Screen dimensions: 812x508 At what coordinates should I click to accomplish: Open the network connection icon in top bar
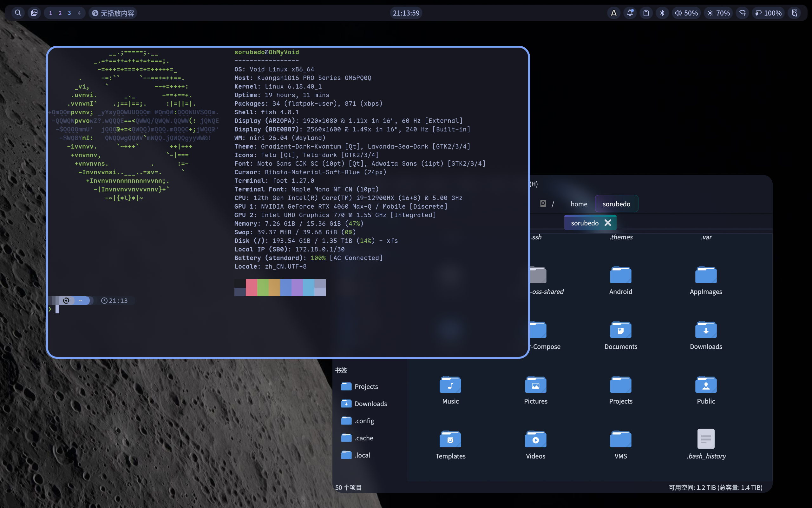pos(743,13)
